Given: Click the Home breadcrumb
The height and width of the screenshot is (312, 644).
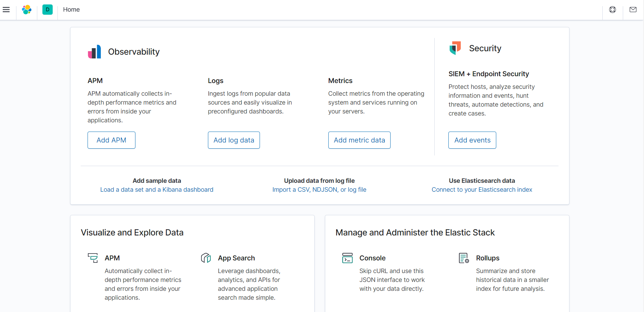Looking at the screenshot, I should [x=71, y=10].
